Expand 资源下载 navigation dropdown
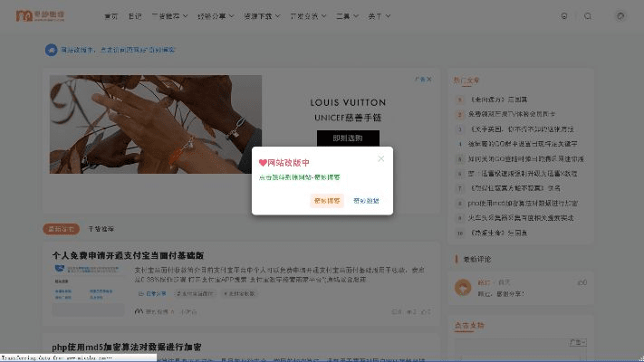The height and width of the screenshot is (362, 644). click(262, 16)
